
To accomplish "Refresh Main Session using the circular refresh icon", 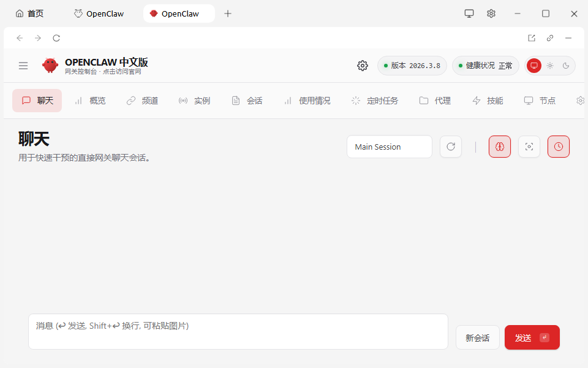I will [451, 147].
